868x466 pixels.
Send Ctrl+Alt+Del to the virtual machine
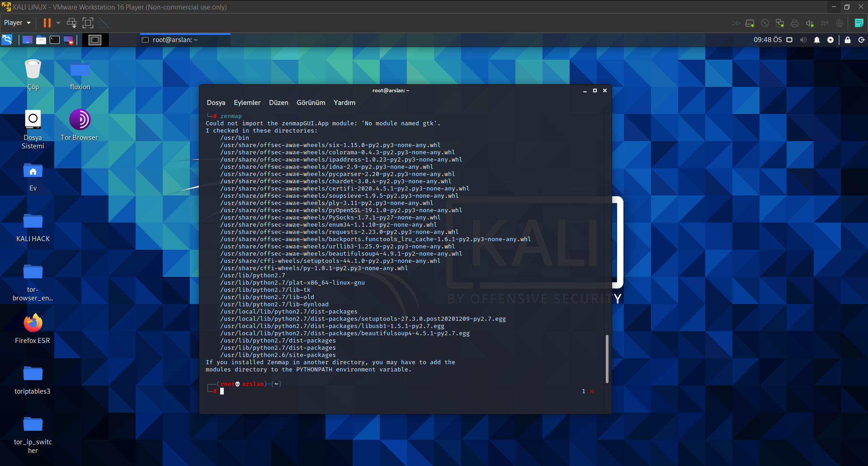(x=71, y=23)
